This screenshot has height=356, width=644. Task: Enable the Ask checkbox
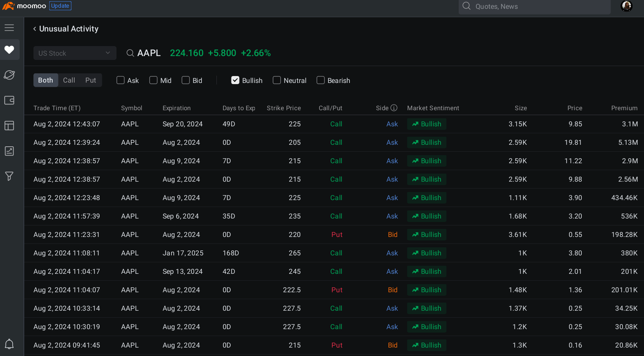121,80
